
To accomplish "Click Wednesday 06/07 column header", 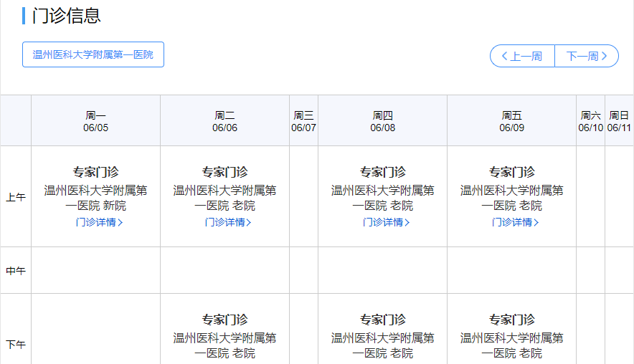I will pyautogui.click(x=303, y=121).
